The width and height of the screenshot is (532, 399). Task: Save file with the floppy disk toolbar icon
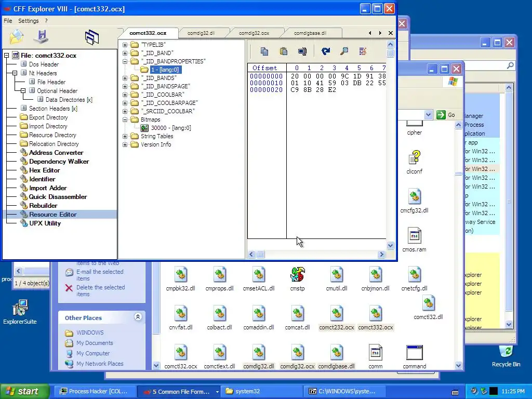click(42, 37)
